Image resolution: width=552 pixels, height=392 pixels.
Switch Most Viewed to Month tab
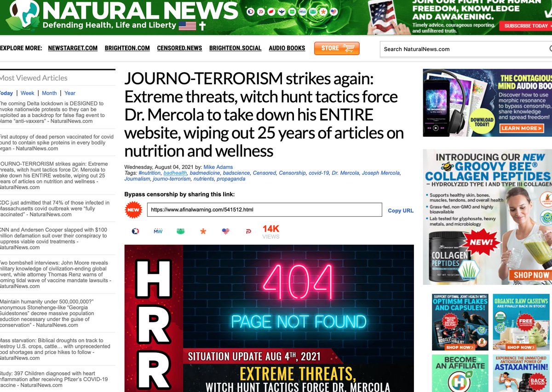click(x=49, y=93)
